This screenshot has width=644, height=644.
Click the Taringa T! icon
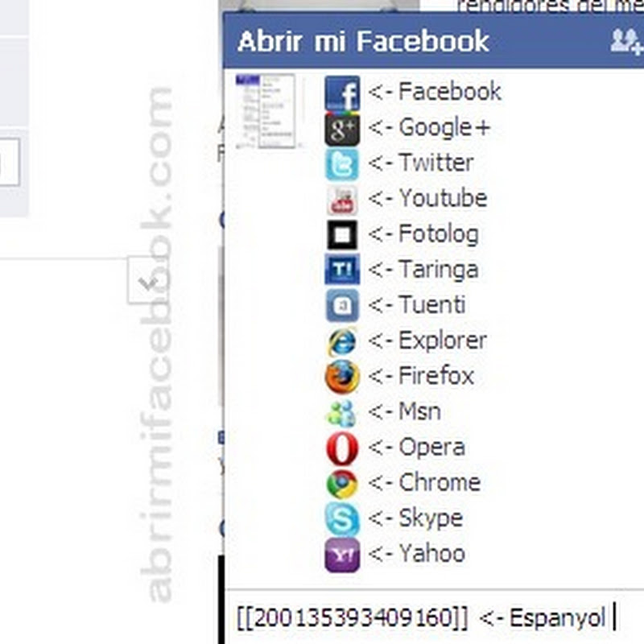(x=342, y=270)
